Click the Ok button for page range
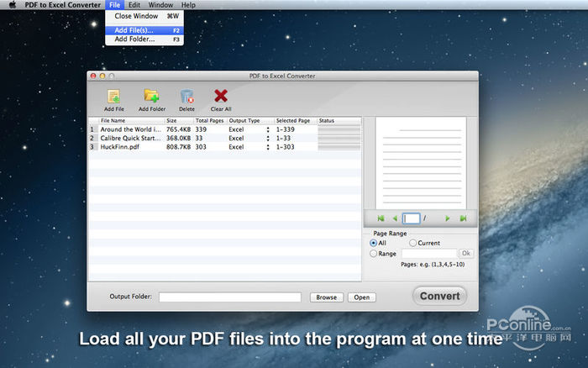 (x=466, y=253)
